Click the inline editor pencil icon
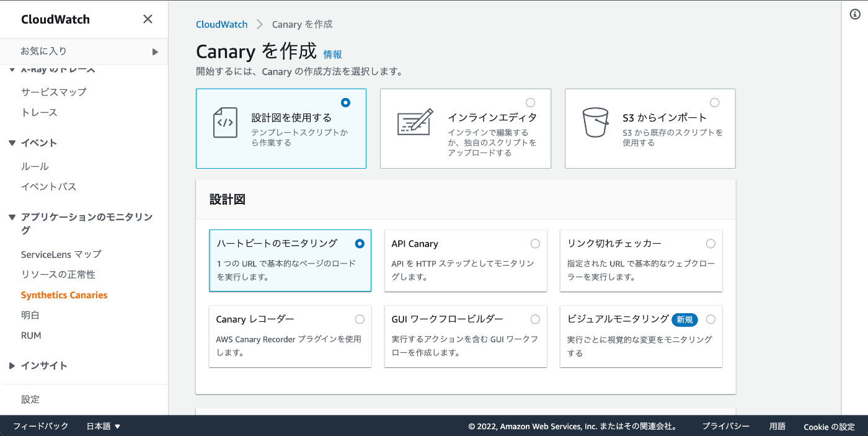 click(x=415, y=122)
